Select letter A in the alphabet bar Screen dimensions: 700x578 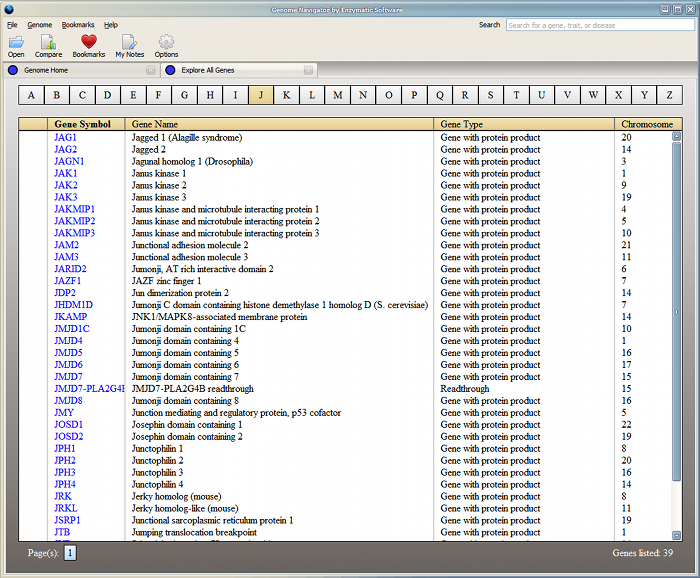pyautogui.click(x=31, y=95)
